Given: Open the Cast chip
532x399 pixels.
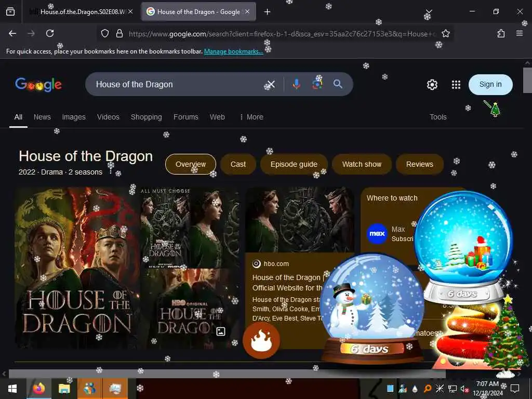Looking at the screenshot, I should coord(238,164).
